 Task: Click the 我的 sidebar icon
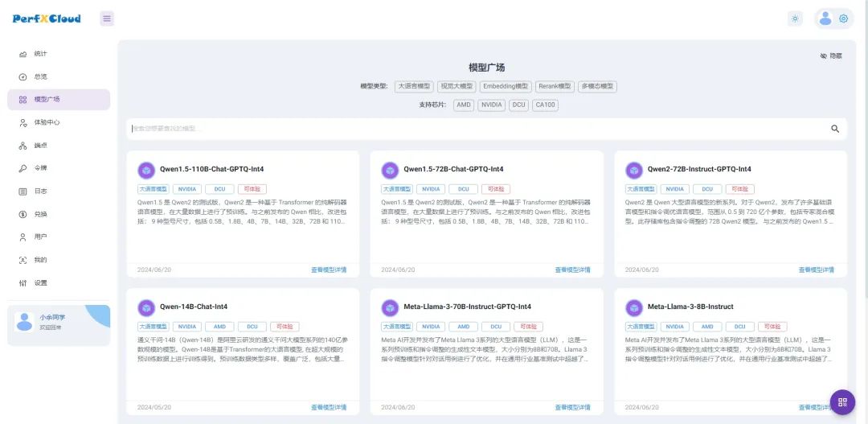[23, 260]
